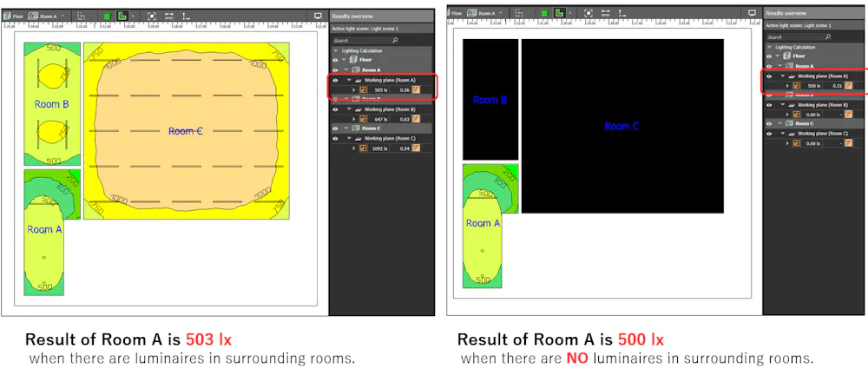Select Floor tree item in left window

click(365, 60)
